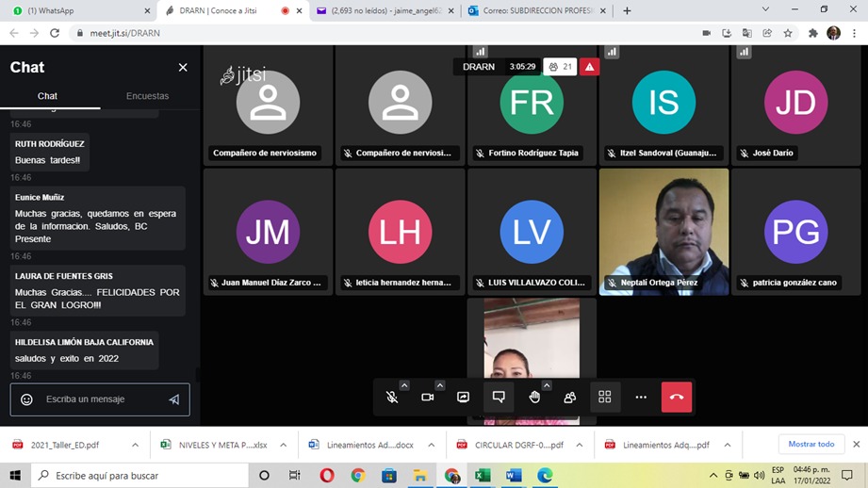Screen dimensions: 868x488
Task: Open the more actions menu in toolbar
Action: [641, 397]
